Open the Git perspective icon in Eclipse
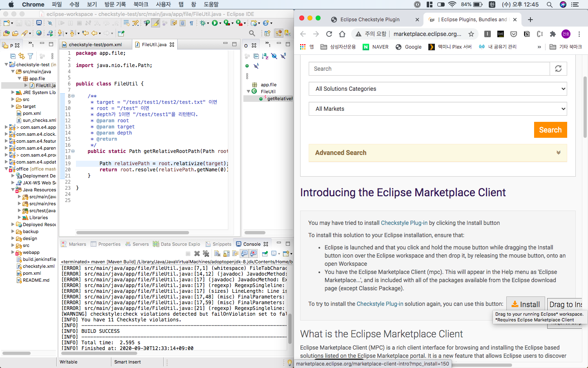Viewport: 588px width, 368px height. (x=288, y=33)
